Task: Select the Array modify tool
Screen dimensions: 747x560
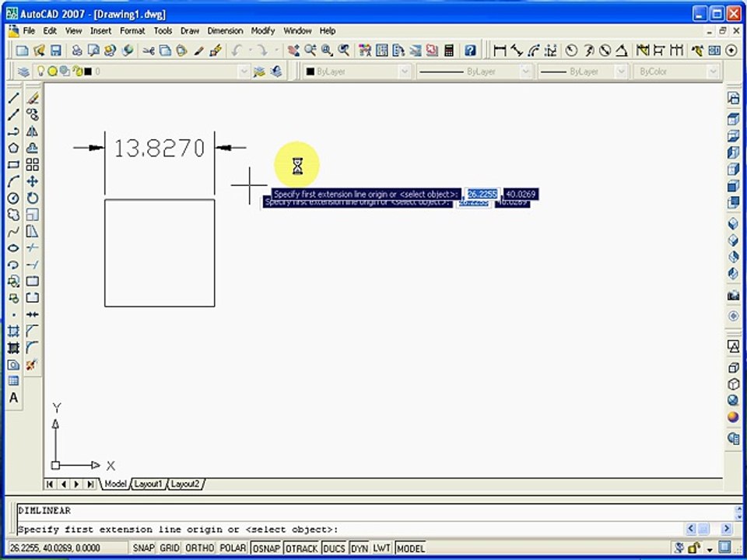Action: pyautogui.click(x=33, y=165)
